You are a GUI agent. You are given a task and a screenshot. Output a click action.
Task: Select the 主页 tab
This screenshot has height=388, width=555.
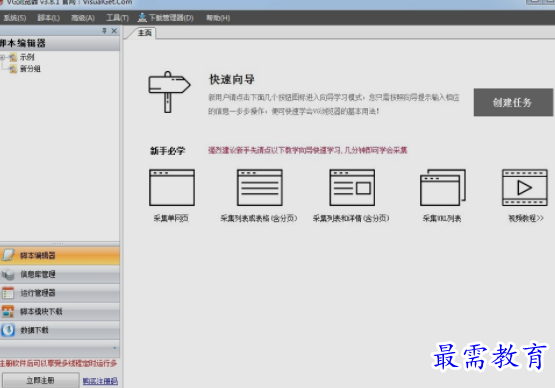(x=144, y=33)
